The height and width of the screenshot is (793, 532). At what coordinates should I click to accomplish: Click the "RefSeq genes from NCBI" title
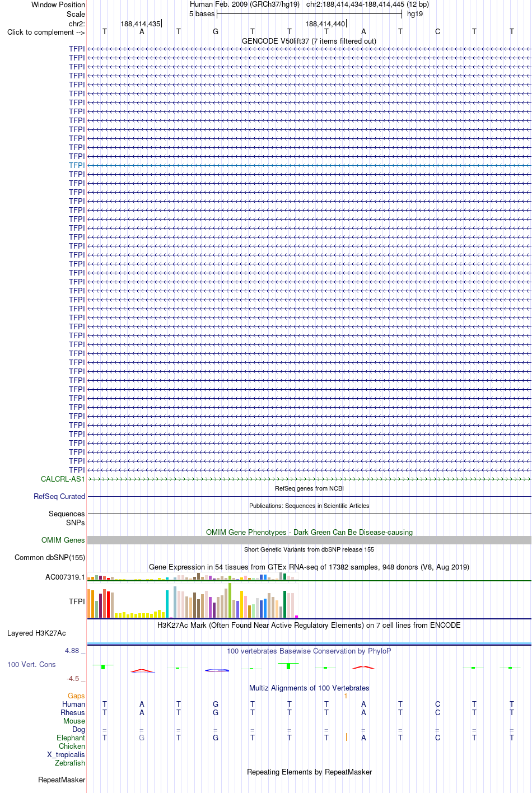(x=309, y=488)
